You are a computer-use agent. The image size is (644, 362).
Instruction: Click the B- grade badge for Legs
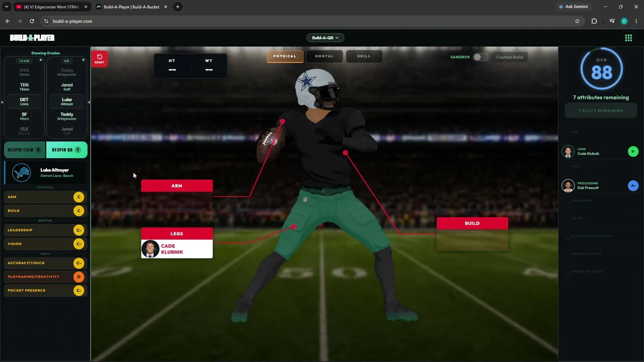coord(633,151)
